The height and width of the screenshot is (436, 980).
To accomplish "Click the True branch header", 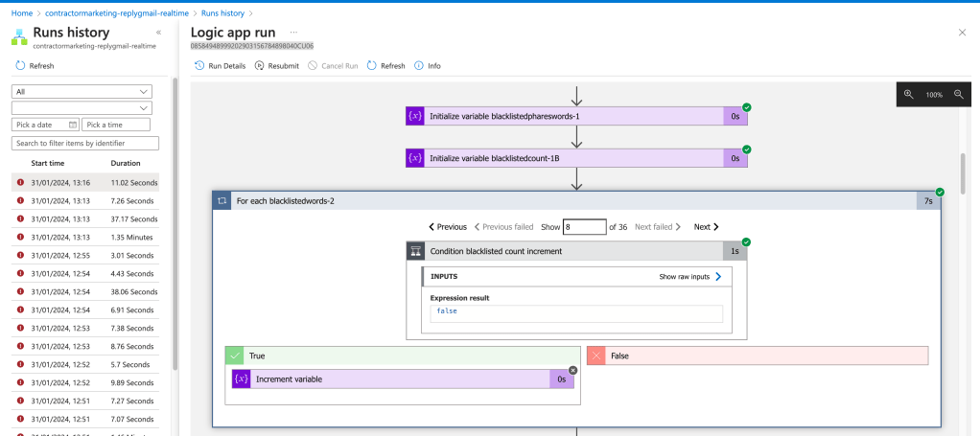I will coord(403,356).
